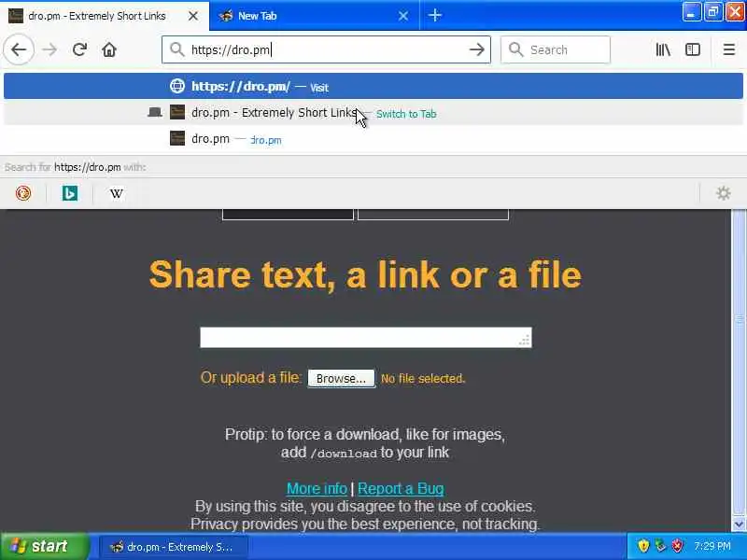Open the Report a Bug link
Image resolution: width=747 pixels, height=560 pixels.
(x=401, y=488)
